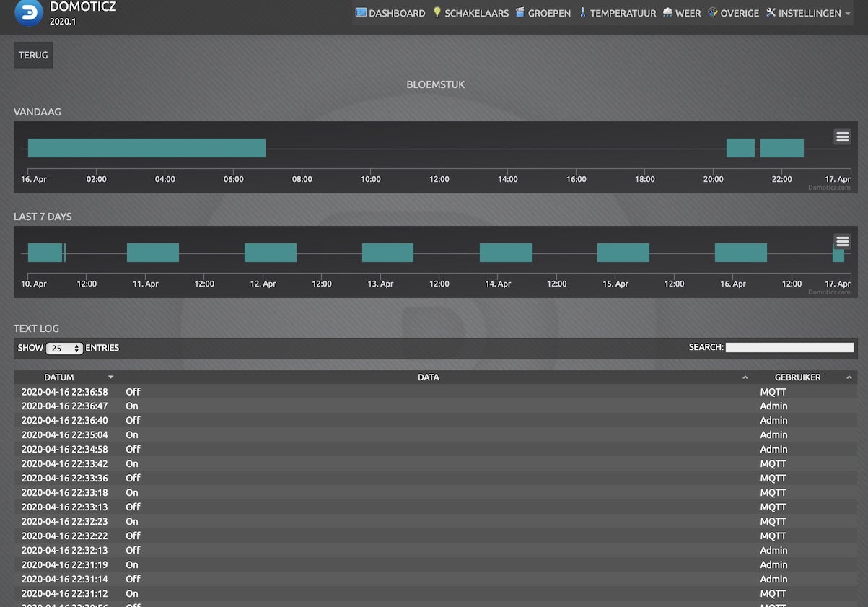Click the Bloemstuk device title
The image size is (868, 607).
pos(436,84)
